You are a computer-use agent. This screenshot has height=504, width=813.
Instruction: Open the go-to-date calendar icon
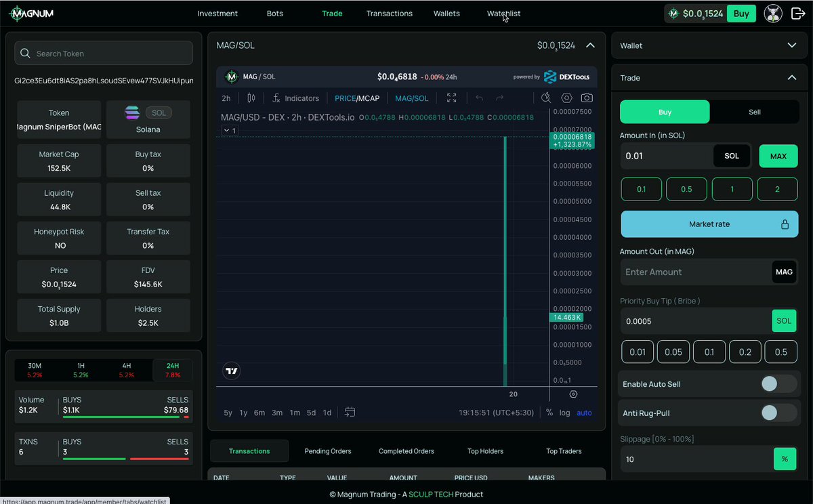350,412
